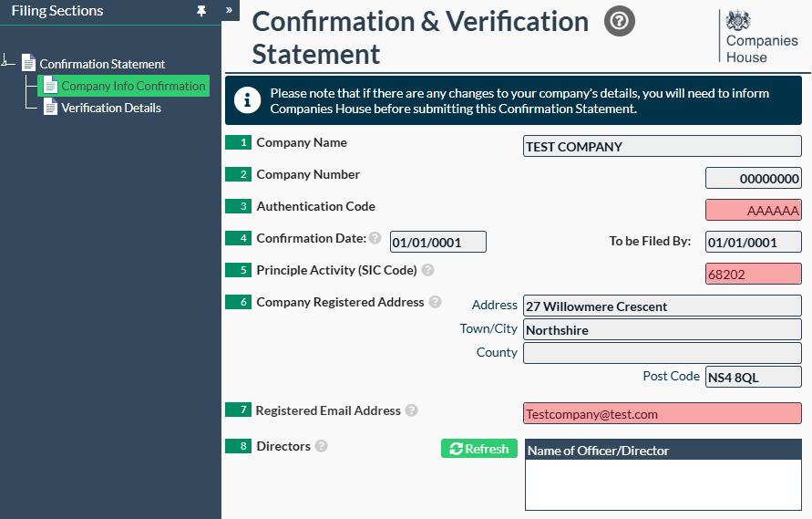Click the Confirmation Date field

click(x=437, y=242)
